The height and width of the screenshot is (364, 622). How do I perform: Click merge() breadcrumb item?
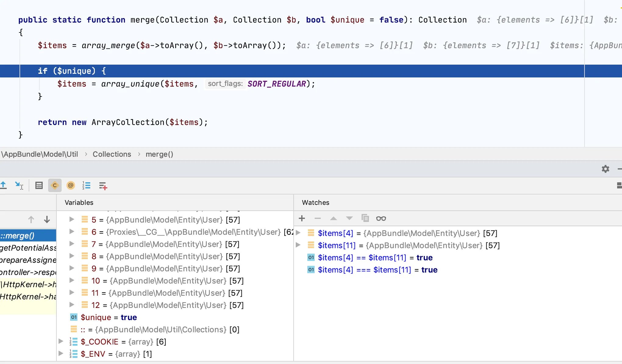tap(159, 154)
